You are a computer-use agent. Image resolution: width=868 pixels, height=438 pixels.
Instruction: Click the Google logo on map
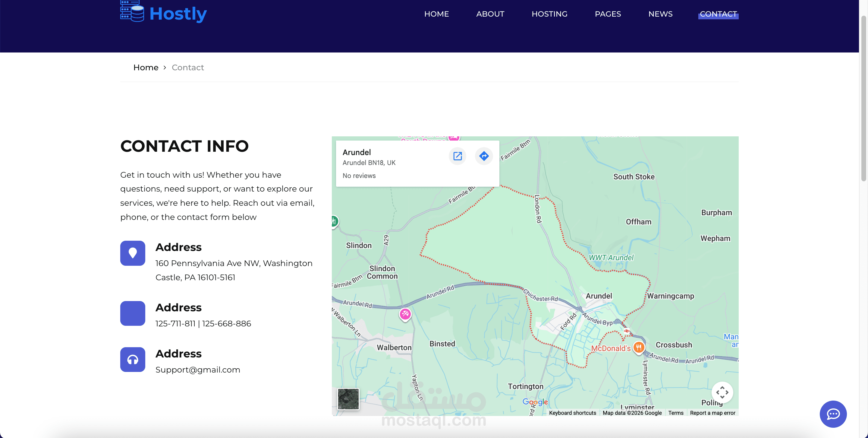point(535,401)
